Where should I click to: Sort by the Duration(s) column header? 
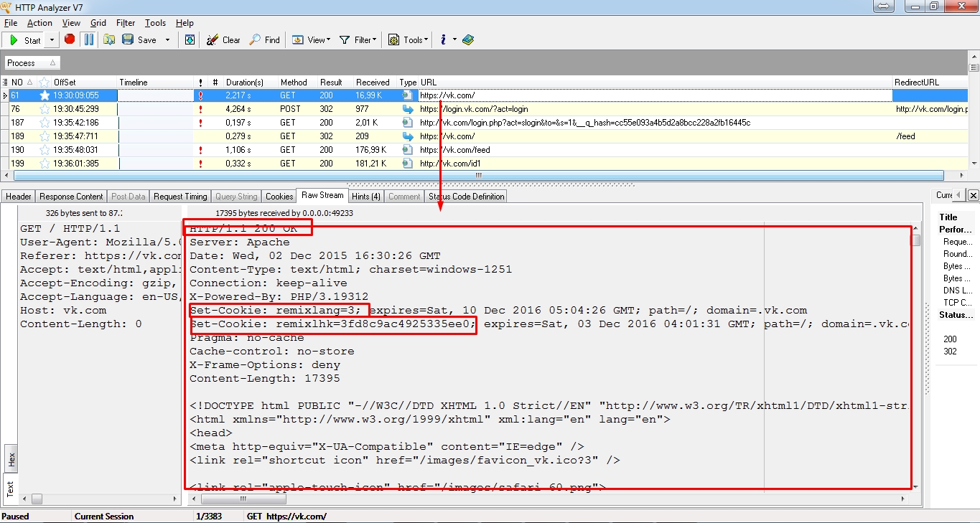click(x=244, y=83)
